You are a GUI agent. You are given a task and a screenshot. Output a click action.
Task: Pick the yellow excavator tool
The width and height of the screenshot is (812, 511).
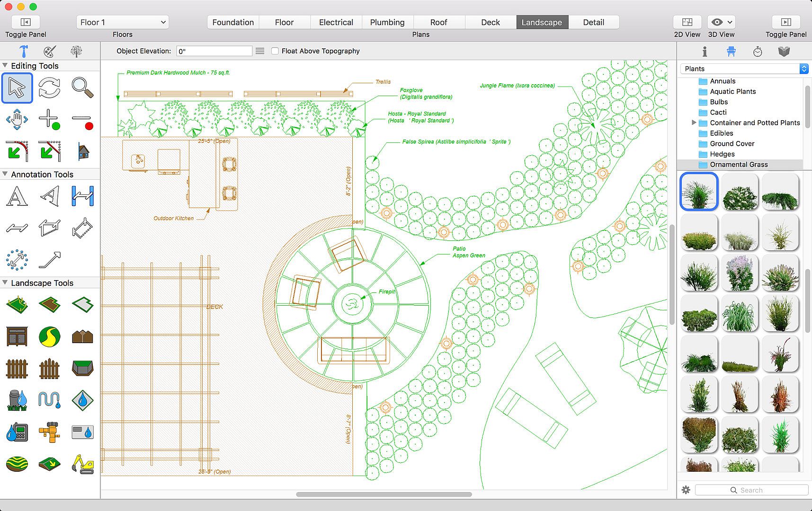[82, 464]
